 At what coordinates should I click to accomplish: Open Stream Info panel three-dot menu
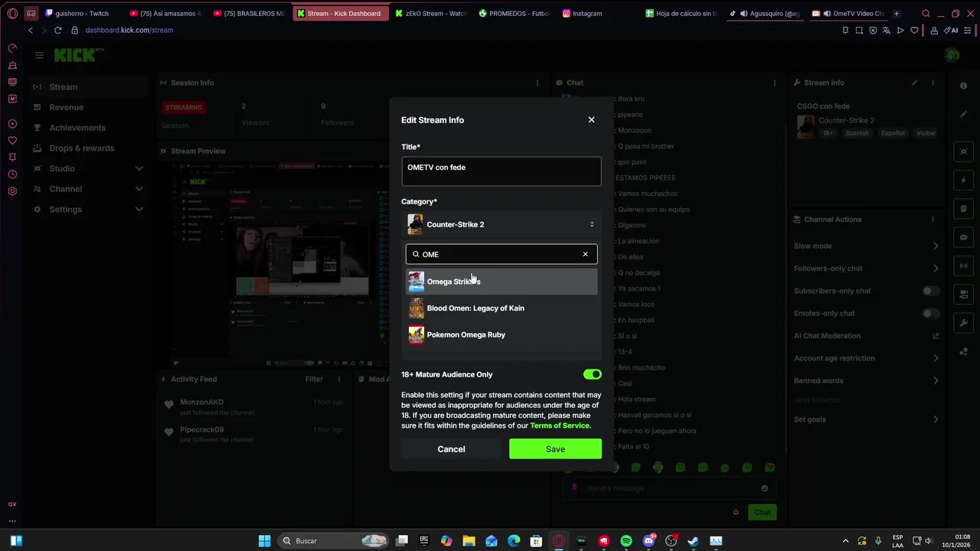coord(933,83)
